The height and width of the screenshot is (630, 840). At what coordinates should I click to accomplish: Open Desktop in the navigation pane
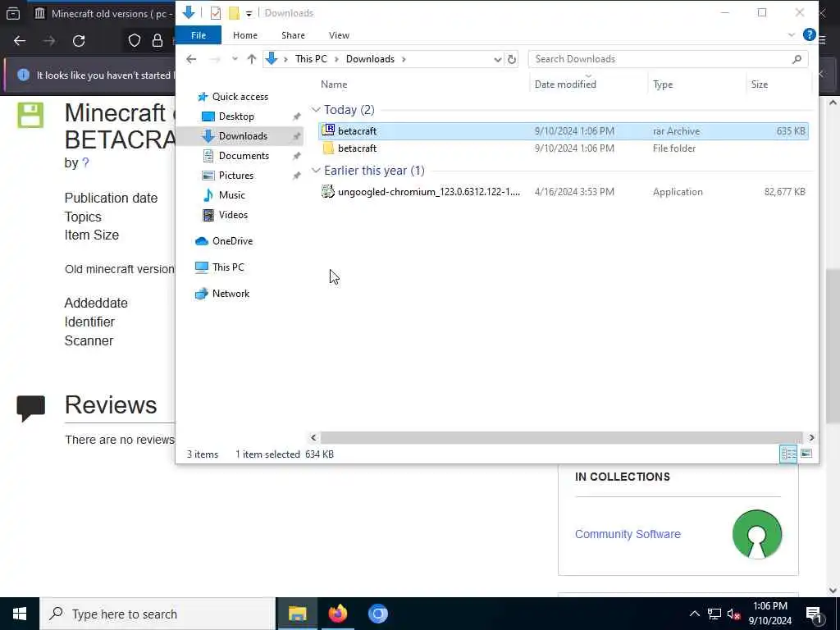(236, 116)
